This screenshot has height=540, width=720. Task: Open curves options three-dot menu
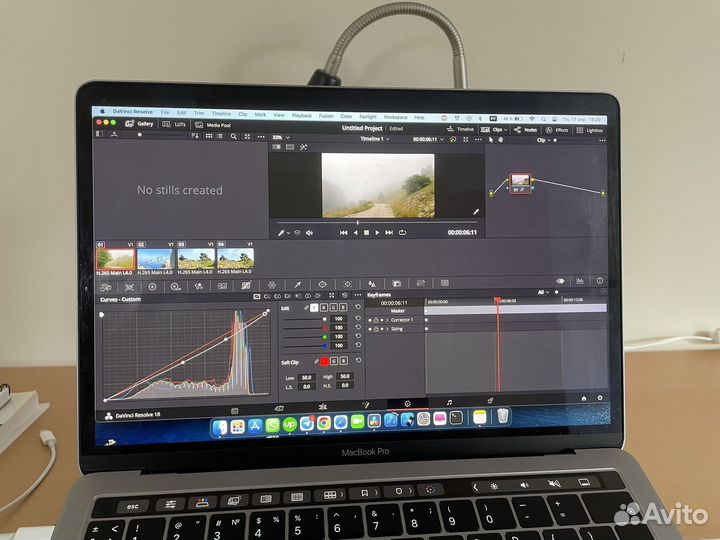pos(358,295)
